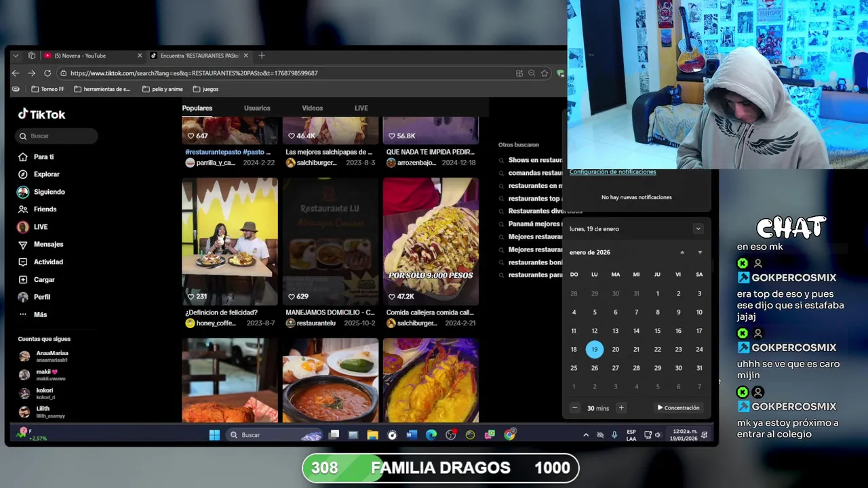The height and width of the screenshot is (488, 868).
Task: Open the TikTok logo home link
Action: (x=41, y=115)
